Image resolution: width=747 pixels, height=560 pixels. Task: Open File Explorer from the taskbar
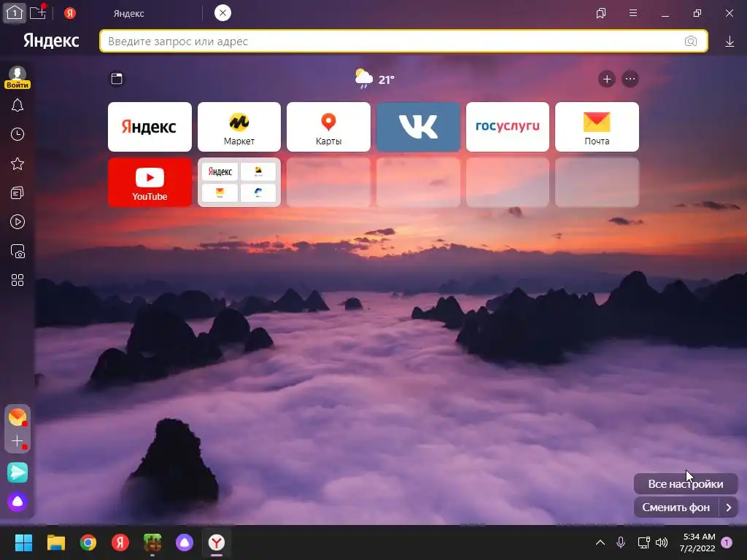click(55, 542)
